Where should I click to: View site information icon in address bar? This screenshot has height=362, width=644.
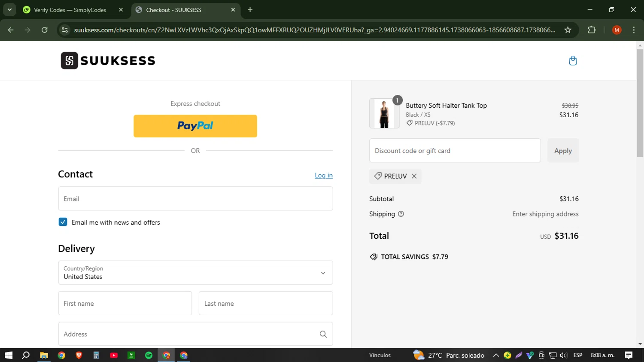pos(65,30)
